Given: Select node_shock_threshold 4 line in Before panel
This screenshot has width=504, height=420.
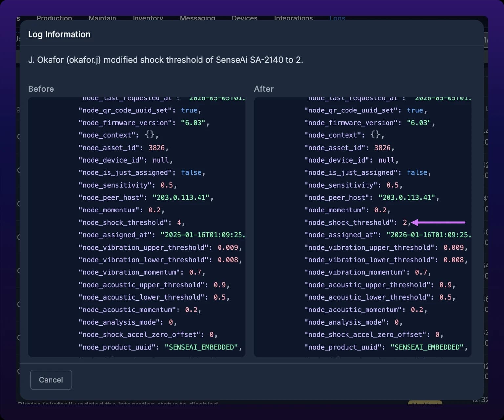Looking at the screenshot, I should tap(132, 222).
